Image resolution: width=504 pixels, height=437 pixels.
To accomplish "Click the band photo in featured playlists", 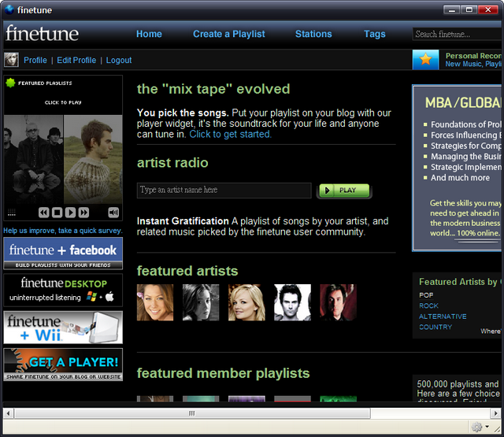I will (x=33, y=159).
